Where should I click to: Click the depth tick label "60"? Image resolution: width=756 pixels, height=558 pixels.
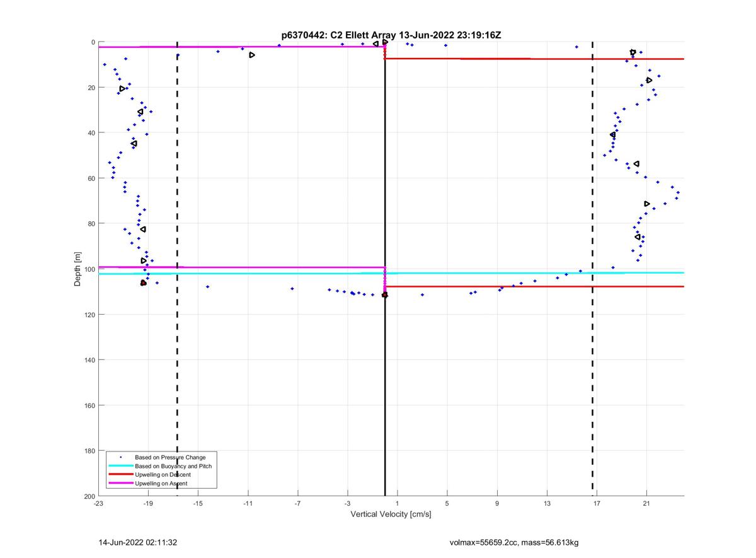(x=91, y=178)
